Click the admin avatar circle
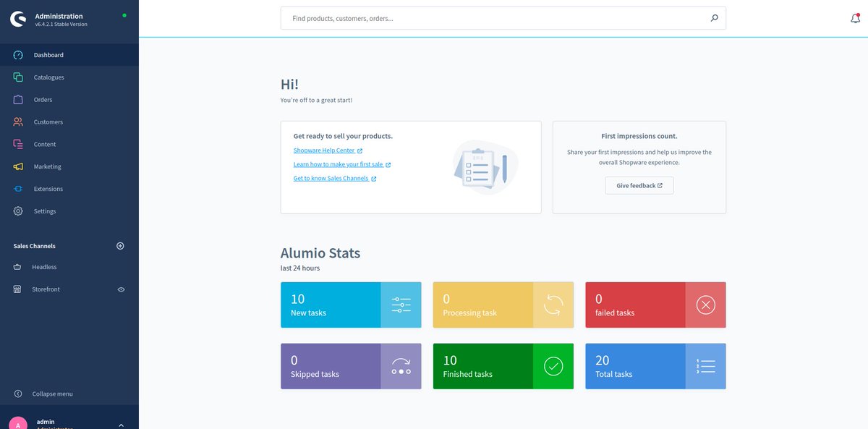The image size is (868, 429). coord(18,425)
